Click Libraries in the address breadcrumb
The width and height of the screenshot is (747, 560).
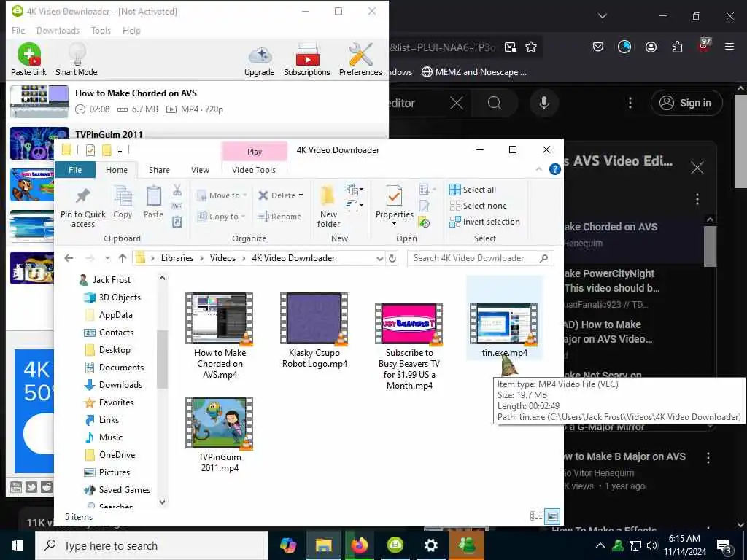(x=177, y=258)
